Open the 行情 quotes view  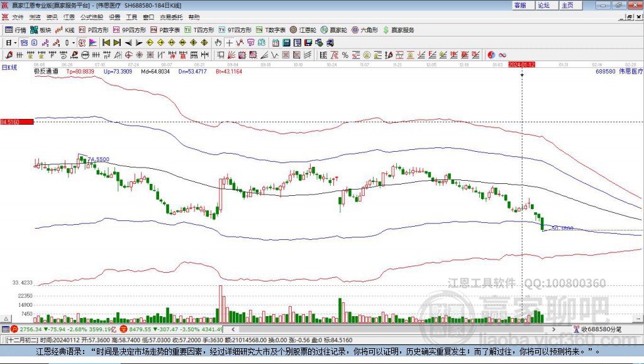(16, 30)
